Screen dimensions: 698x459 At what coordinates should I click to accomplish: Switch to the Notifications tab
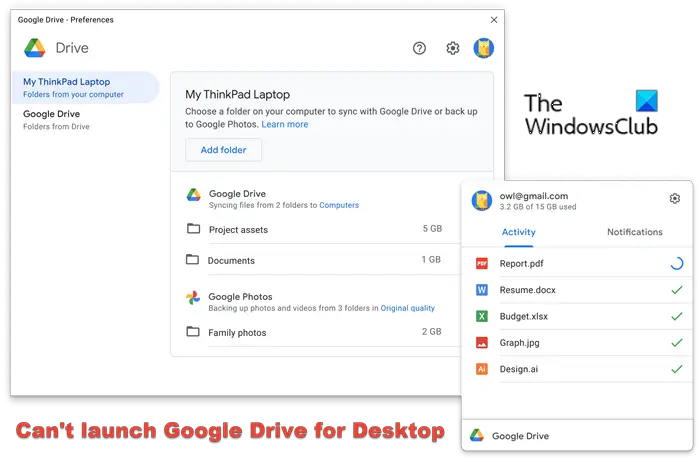click(x=634, y=232)
